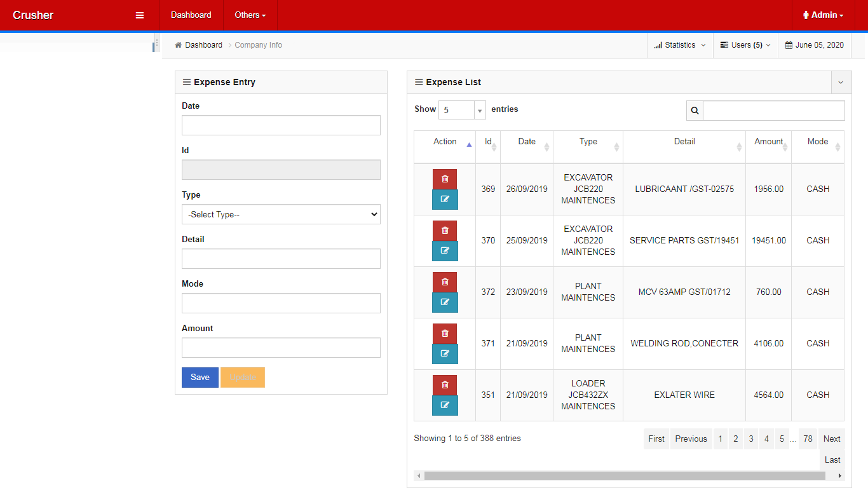Go to the First page
The image size is (868, 504).
[x=656, y=439]
